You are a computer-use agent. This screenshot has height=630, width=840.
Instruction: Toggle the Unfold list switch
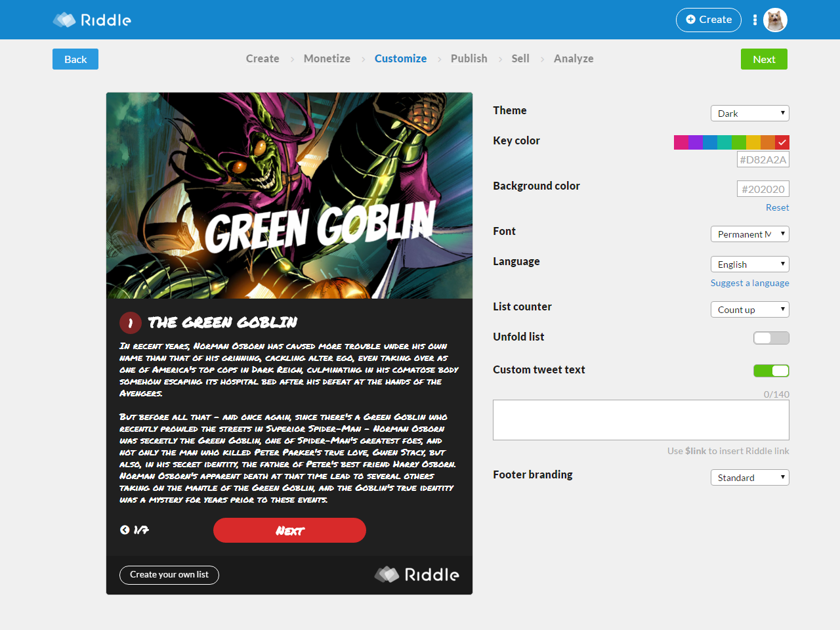pyautogui.click(x=771, y=338)
